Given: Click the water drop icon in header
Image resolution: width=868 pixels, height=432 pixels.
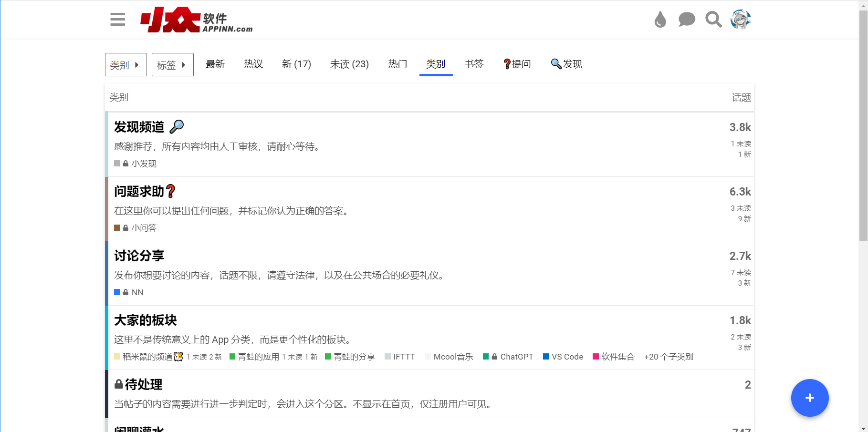Looking at the screenshot, I should point(660,20).
